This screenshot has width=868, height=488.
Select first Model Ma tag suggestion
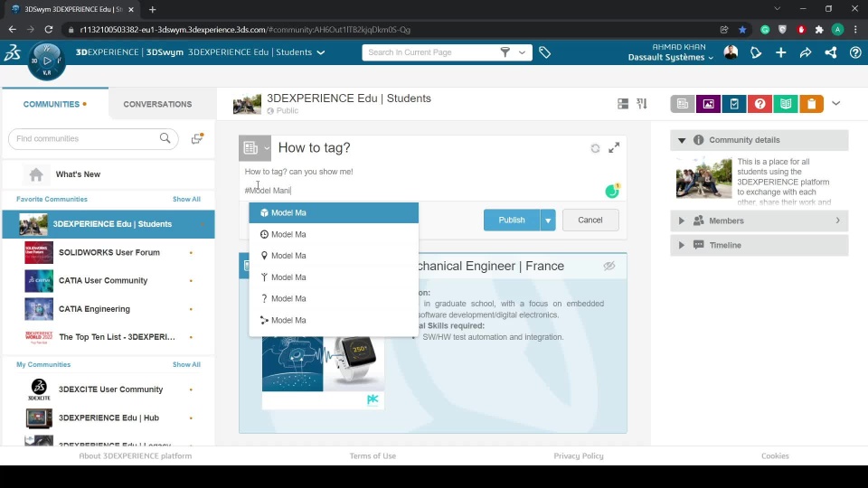tap(334, 213)
